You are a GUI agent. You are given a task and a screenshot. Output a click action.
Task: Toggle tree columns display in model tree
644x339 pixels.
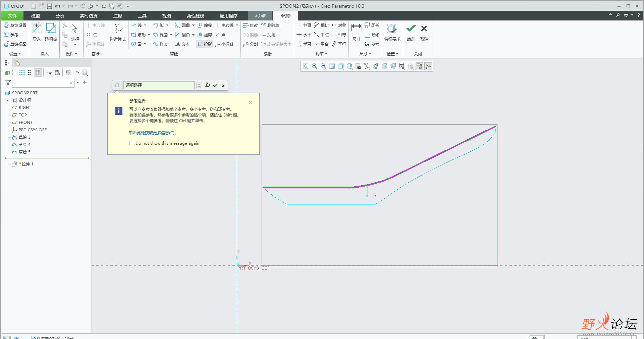[38, 72]
